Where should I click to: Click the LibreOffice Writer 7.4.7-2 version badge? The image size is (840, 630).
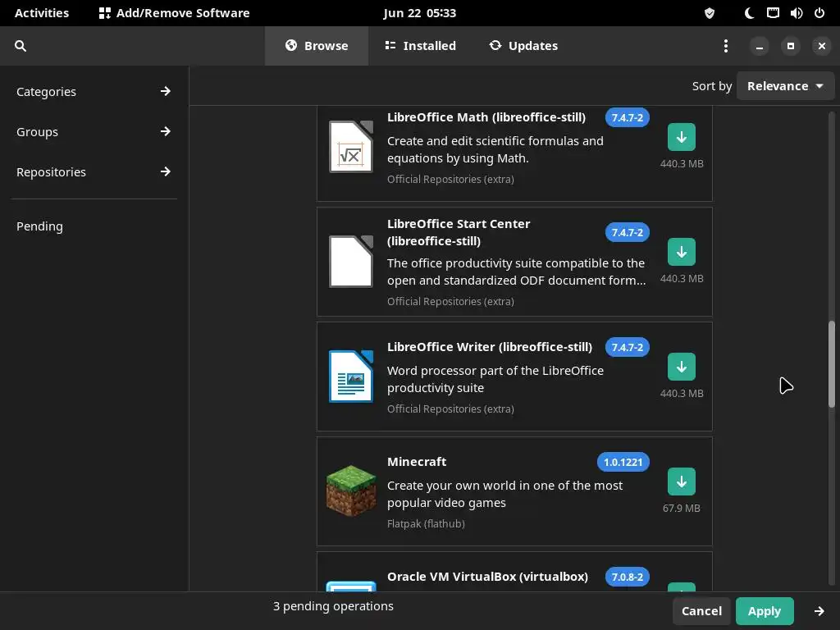coord(628,347)
